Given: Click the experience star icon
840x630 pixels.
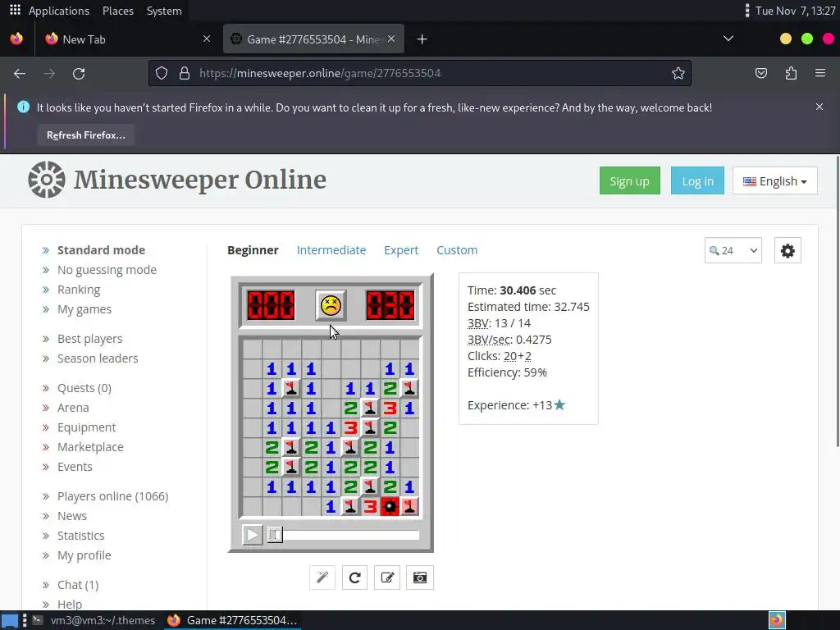Looking at the screenshot, I should [x=559, y=404].
